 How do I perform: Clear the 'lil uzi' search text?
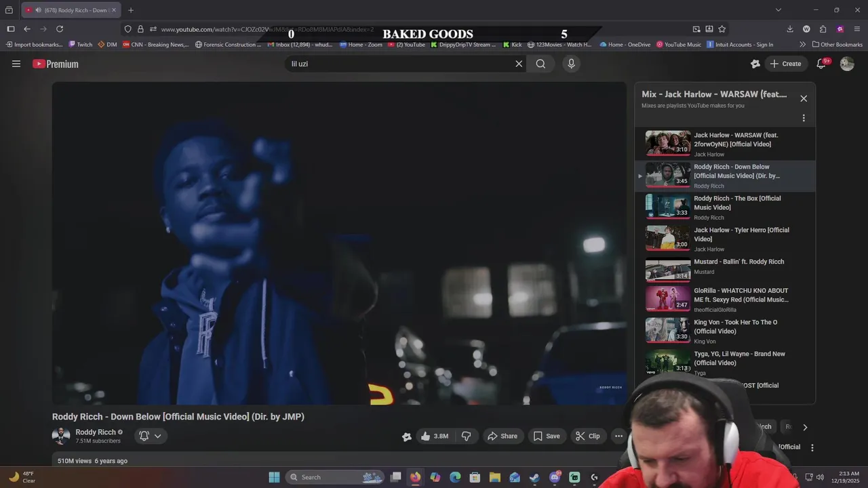(x=519, y=64)
